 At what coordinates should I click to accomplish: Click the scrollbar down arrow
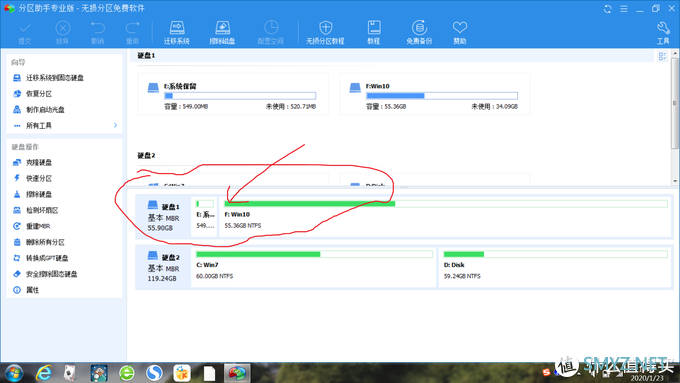[674, 181]
